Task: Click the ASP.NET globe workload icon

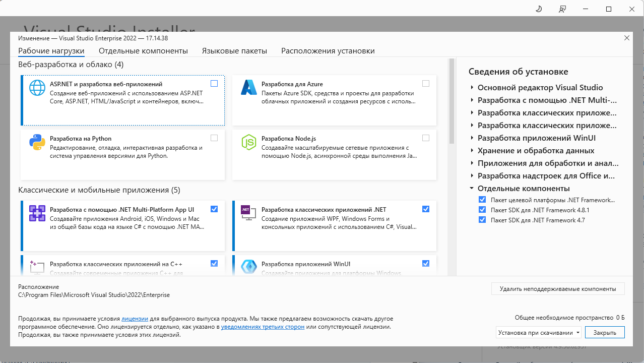Action: tap(37, 88)
